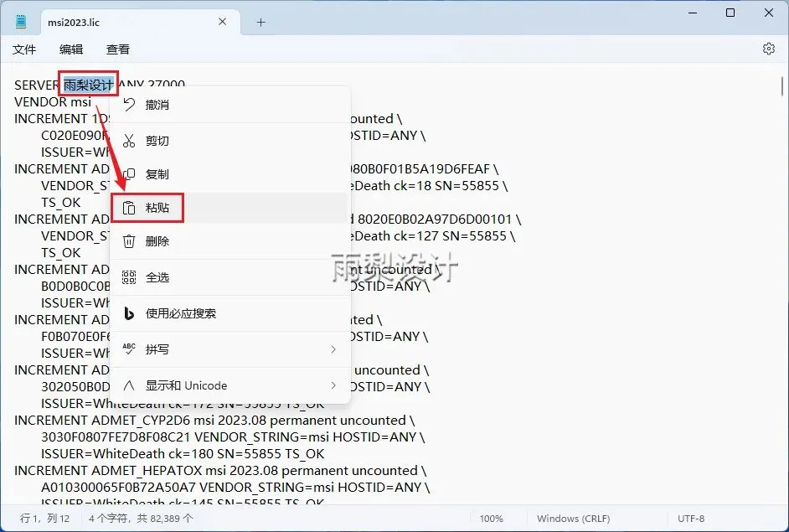Open Notepad settings gear icon
Image resolution: width=789 pixels, height=532 pixels.
768,49
